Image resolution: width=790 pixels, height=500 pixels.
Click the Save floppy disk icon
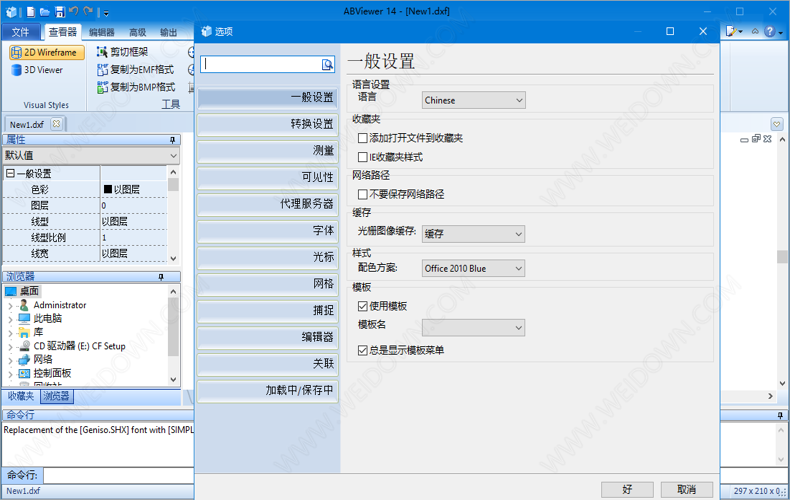tap(60, 12)
